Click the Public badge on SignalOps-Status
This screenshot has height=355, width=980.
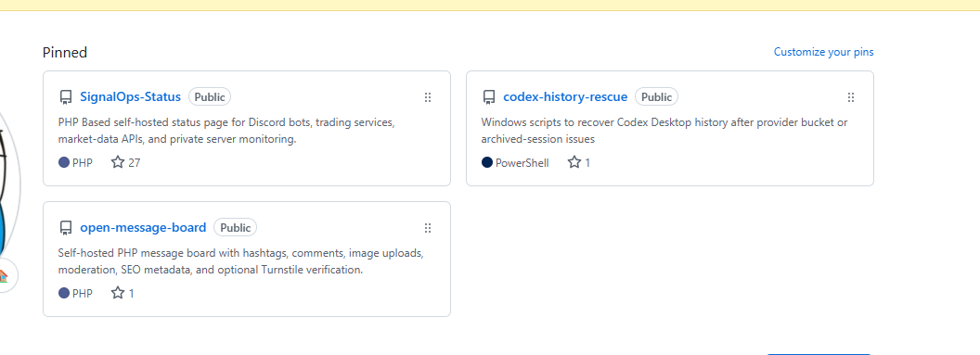click(x=210, y=96)
